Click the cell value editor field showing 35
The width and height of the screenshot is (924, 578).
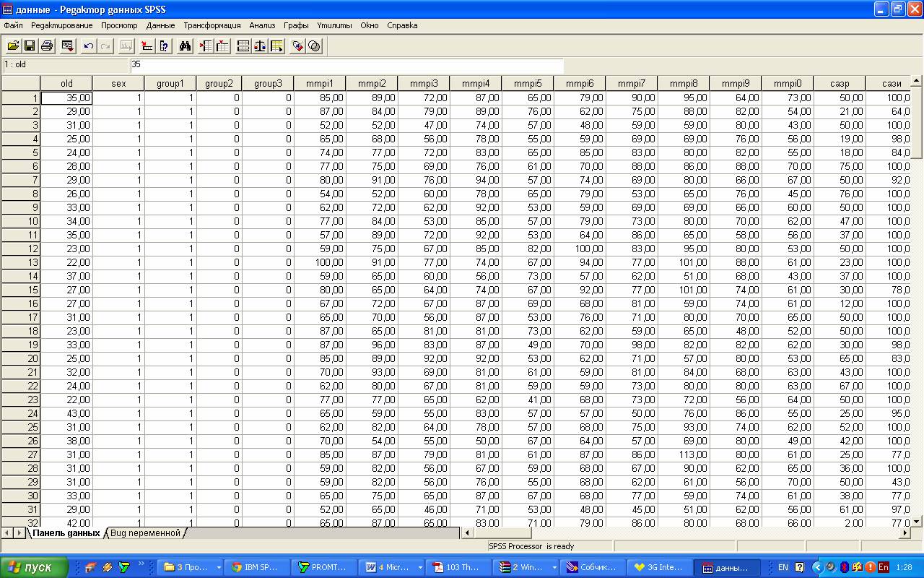(346, 66)
